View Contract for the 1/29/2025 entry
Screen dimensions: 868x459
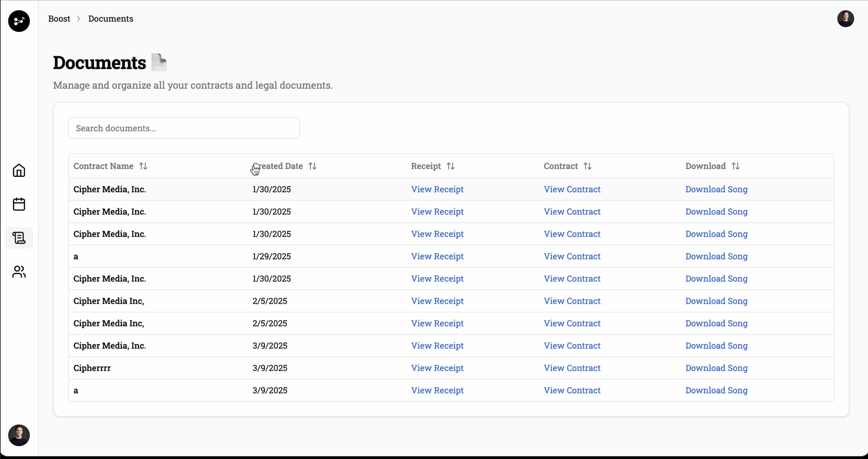(572, 256)
